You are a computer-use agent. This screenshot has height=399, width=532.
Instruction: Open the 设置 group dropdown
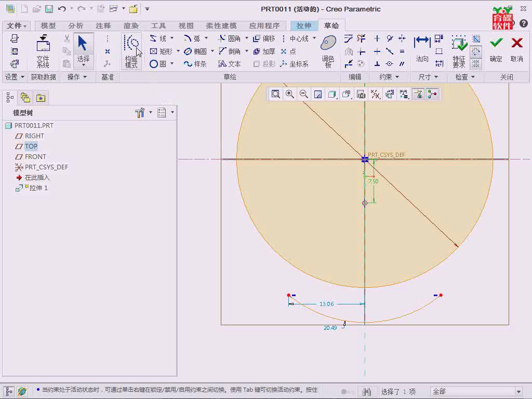[x=14, y=77]
